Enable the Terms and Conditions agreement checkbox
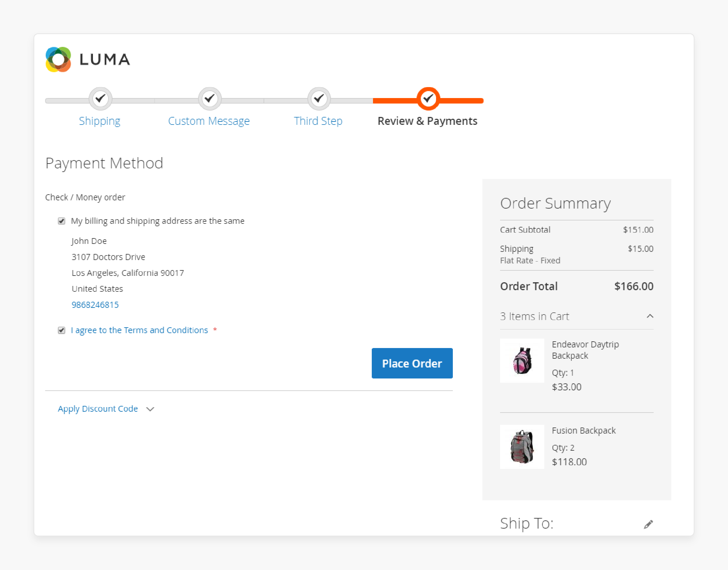Image resolution: width=728 pixels, height=570 pixels. coord(62,329)
